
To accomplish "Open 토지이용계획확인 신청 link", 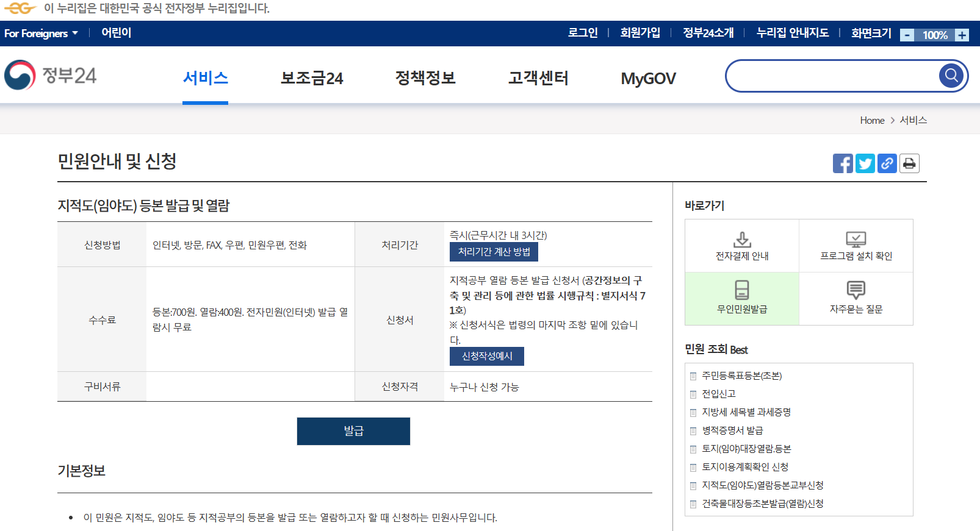I will point(745,467).
